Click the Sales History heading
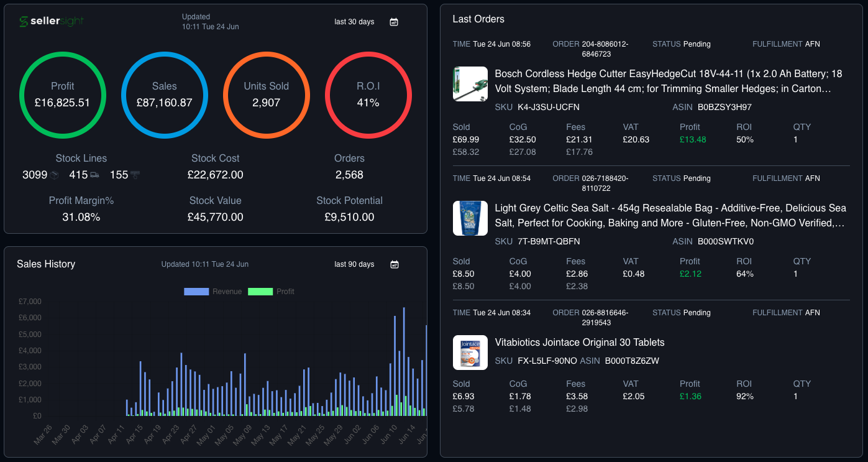Viewport: 868px width, 462px height. pos(46,264)
